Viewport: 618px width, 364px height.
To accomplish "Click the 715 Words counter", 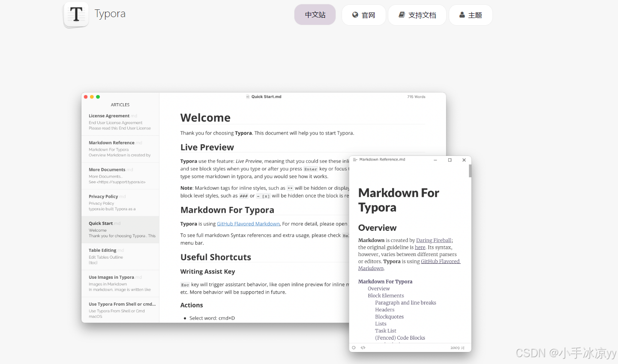I will 416,97.
